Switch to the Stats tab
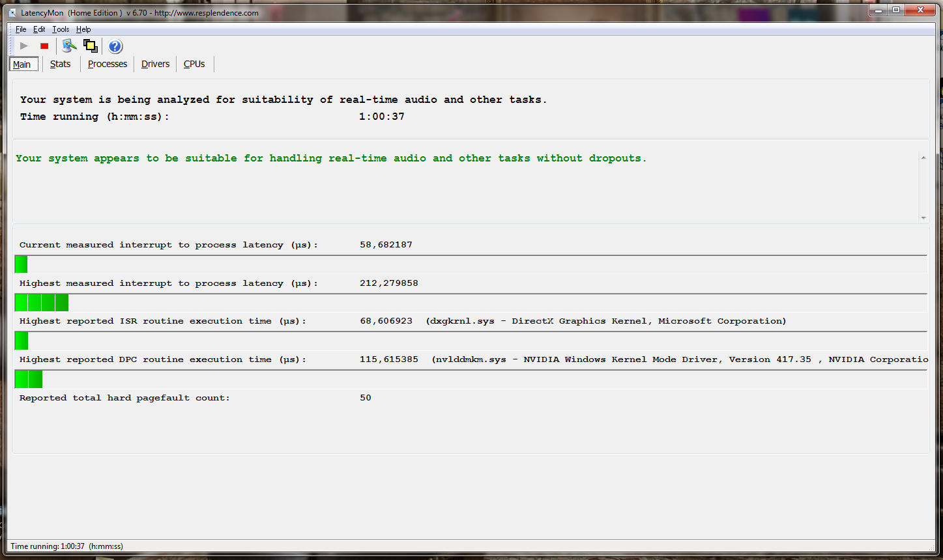Viewport: 943px width, 560px height. (61, 64)
